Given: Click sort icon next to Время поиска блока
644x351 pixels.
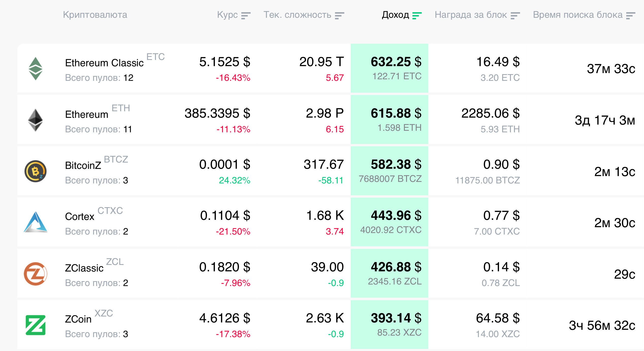Looking at the screenshot, I should (x=631, y=15).
